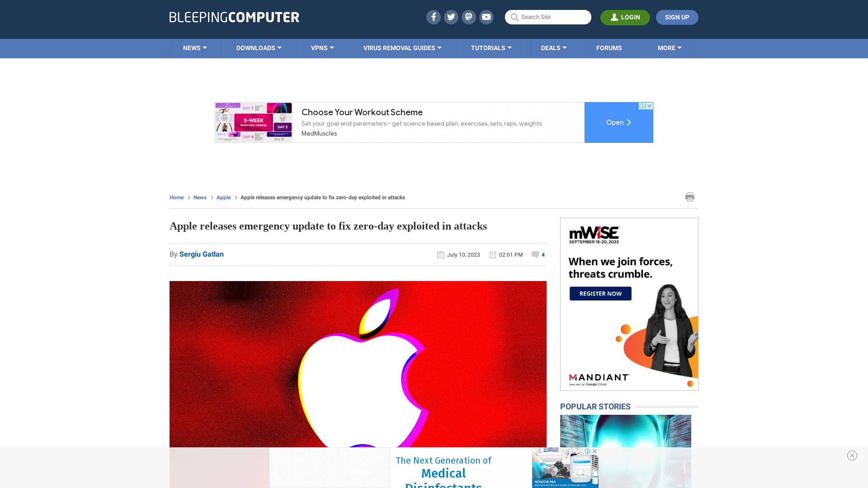Expand the DOWNLOADS navigation menu
Screen dimensions: 868x488
point(259,48)
